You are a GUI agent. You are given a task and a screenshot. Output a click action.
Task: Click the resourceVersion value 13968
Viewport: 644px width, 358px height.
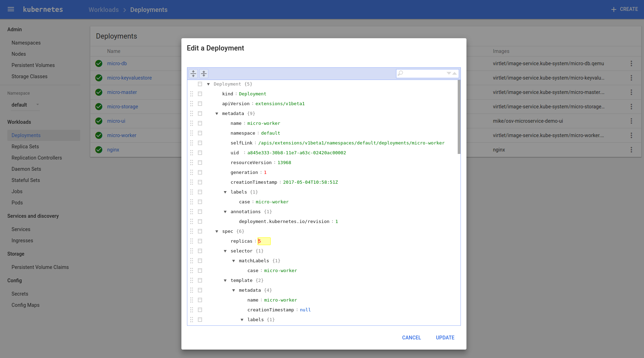click(284, 163)
